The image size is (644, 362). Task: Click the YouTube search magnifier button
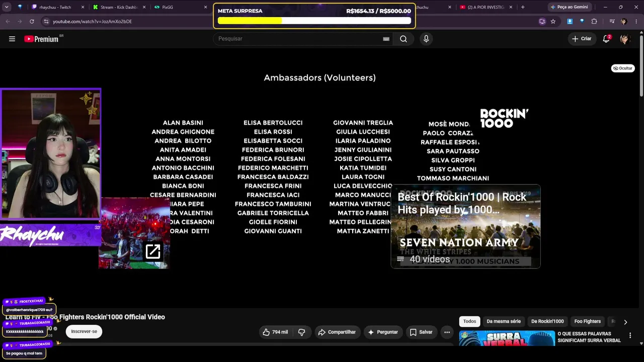pos(404,39)
